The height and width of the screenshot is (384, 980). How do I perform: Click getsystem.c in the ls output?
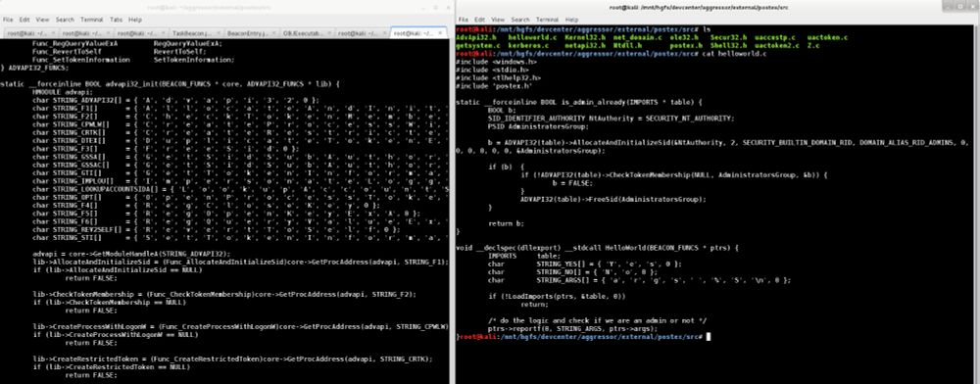tap(478, 46)
